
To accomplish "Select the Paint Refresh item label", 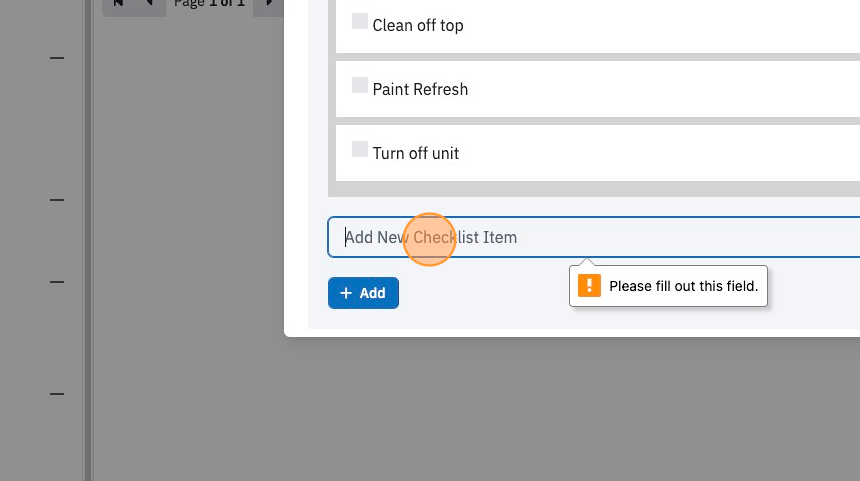I will pos(420,89).
